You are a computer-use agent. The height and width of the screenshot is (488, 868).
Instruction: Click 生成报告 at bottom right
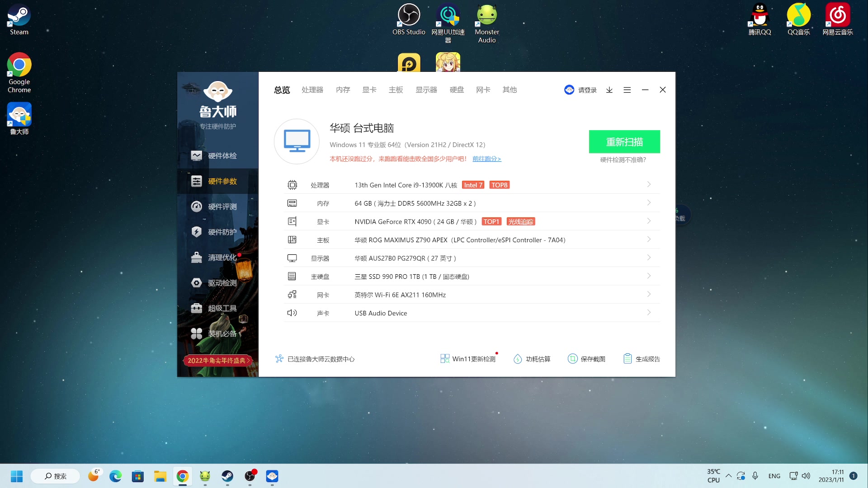(642, 359)
